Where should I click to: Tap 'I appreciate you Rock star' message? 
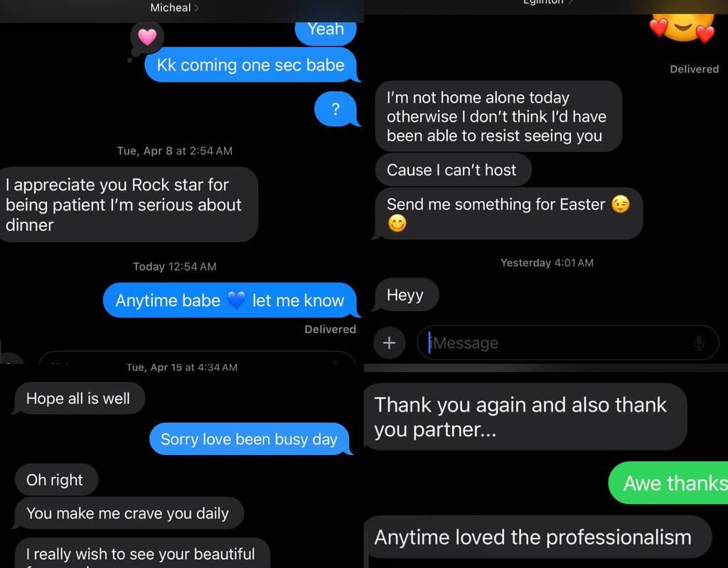(128, 205)
